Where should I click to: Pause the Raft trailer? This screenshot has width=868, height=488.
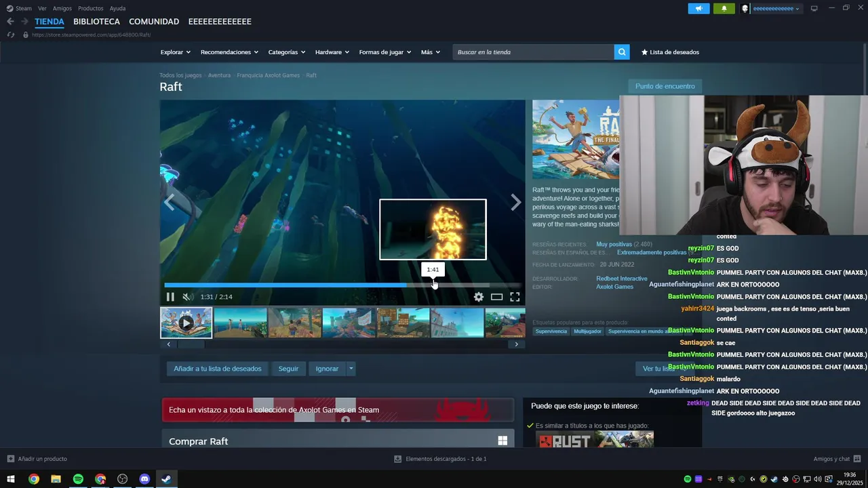pos(170,297)
